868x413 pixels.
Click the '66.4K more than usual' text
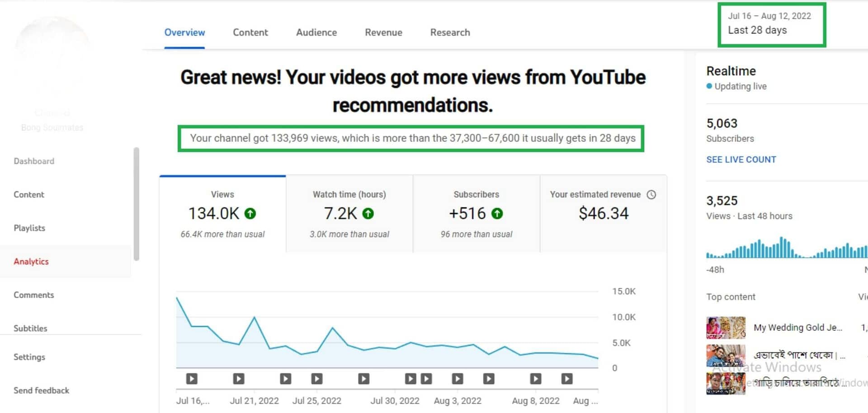[222, 234]
